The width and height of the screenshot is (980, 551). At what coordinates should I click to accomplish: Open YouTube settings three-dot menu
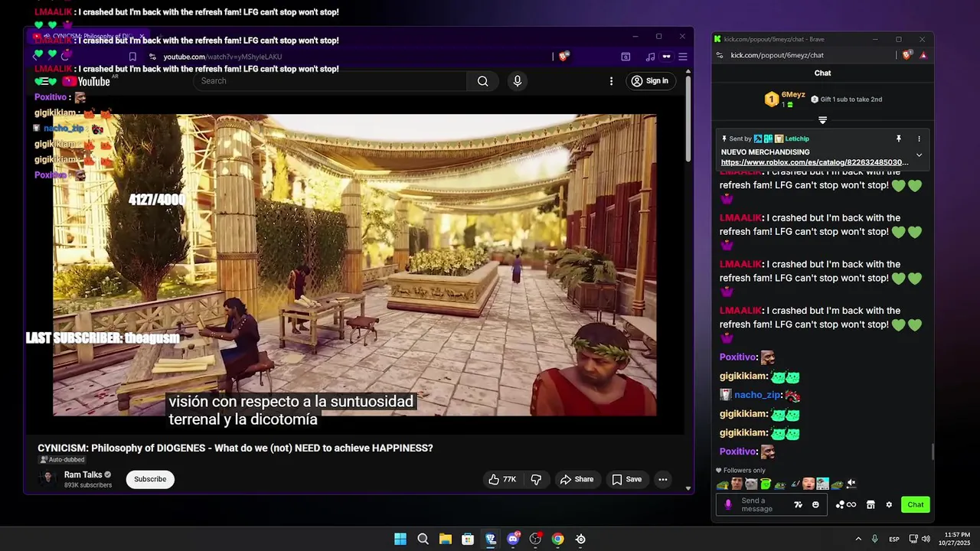[611, 81]
